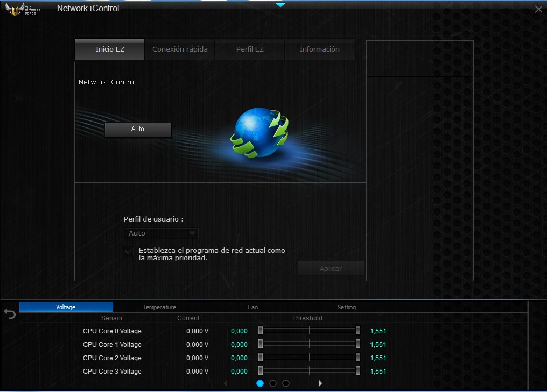Click the back arrow in the monitor panel
Image resolution: width=547 pixels, height=392 pixels.
(10, 314)
